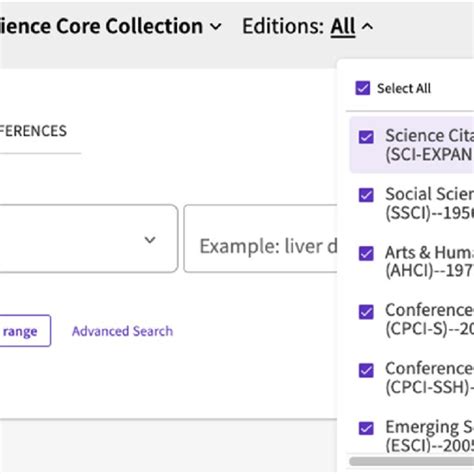Screen dimensions: 474x474
Task: Click the 'Arts & Huma' edition label
Action: pos(429,262)
